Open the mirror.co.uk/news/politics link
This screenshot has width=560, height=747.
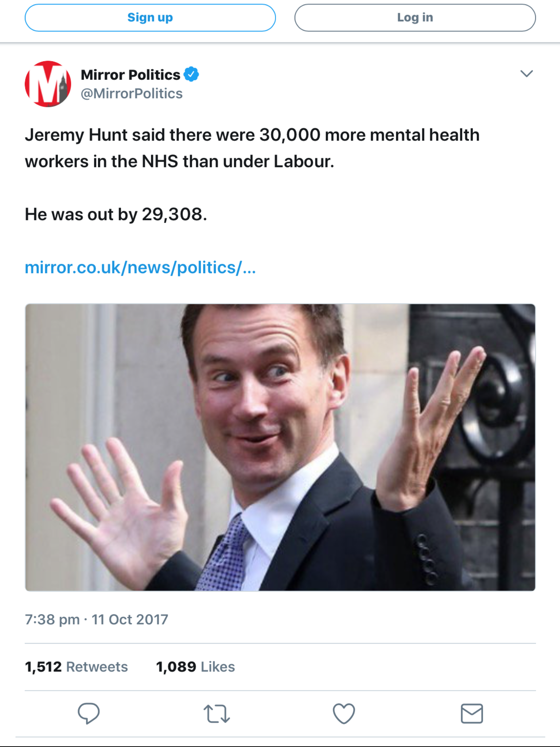point(140,267)
